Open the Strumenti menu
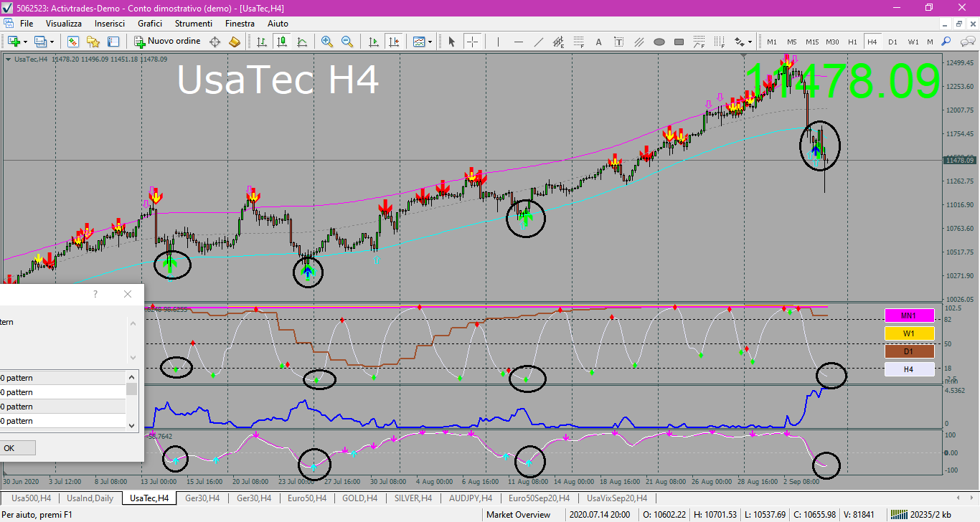 point(193,24)
